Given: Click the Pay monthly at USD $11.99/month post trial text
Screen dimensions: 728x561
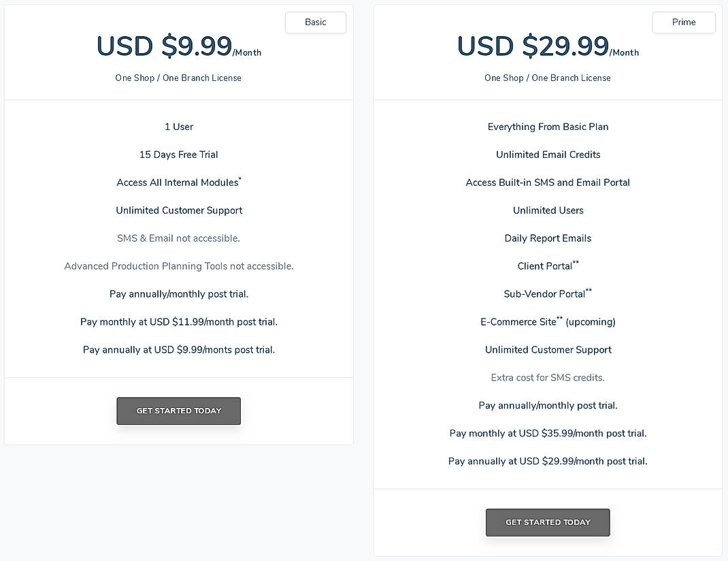Looking at the screenshot, I should pos(178,321).
